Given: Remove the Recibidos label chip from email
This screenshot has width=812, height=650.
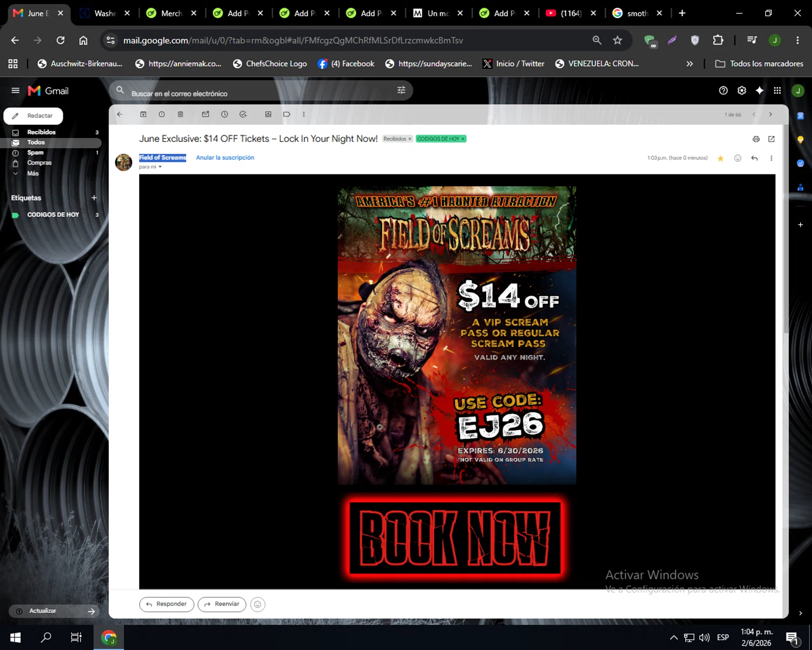Looking at the screenshot, I should pos(410,139).
